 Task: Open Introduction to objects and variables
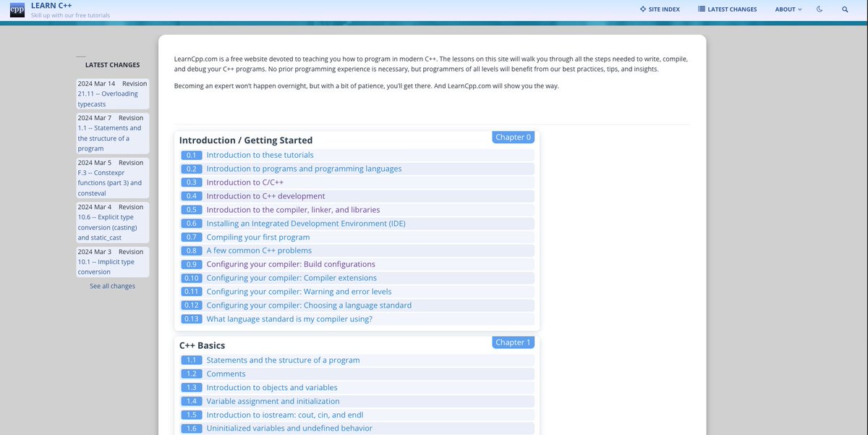[x=272, y=388]
